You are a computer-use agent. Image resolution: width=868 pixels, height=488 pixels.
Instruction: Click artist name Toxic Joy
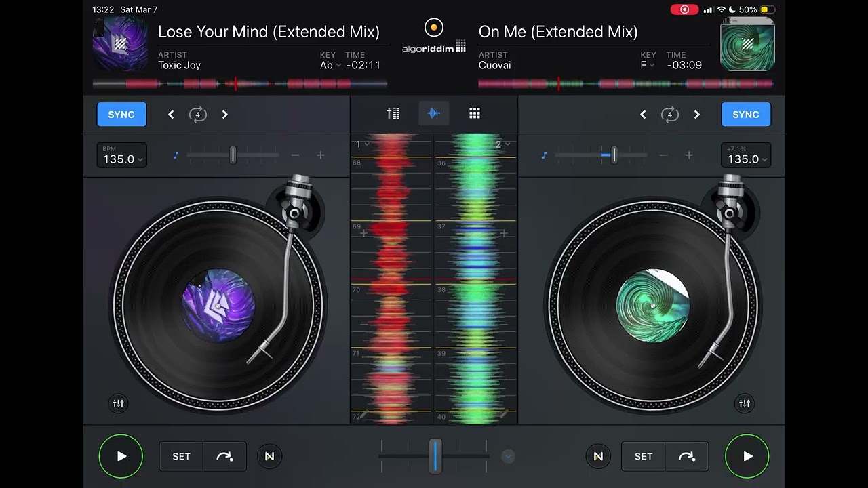point(179,65)
